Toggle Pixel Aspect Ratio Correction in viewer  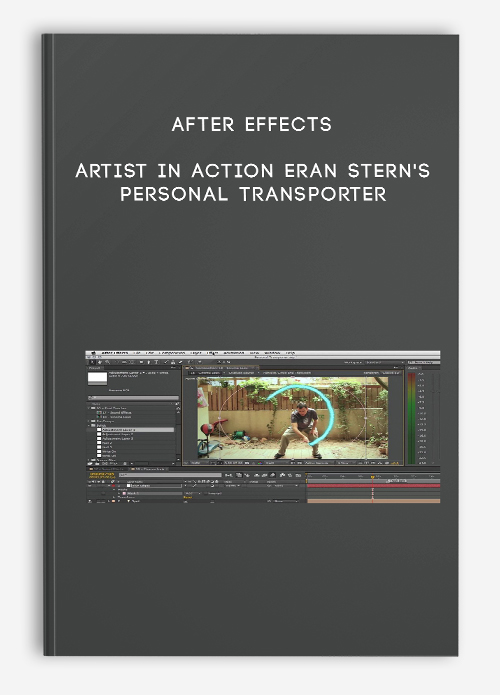(359, 463)
